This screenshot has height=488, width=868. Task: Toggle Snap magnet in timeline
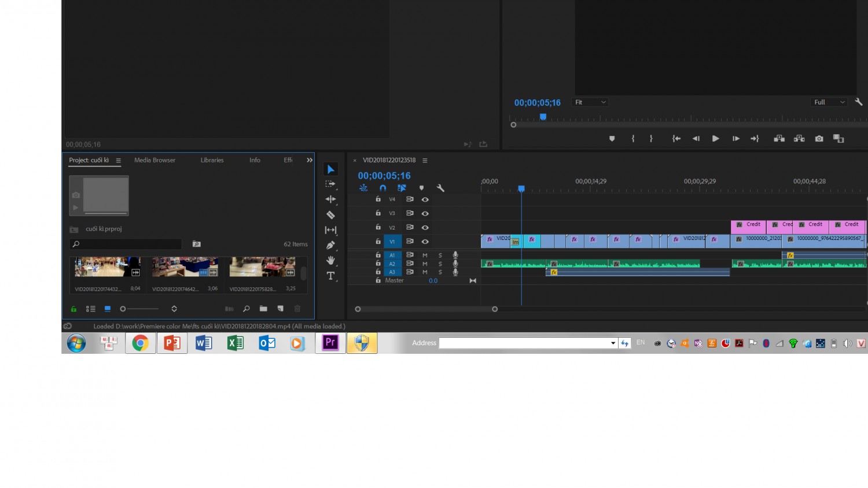coord(382,188)
